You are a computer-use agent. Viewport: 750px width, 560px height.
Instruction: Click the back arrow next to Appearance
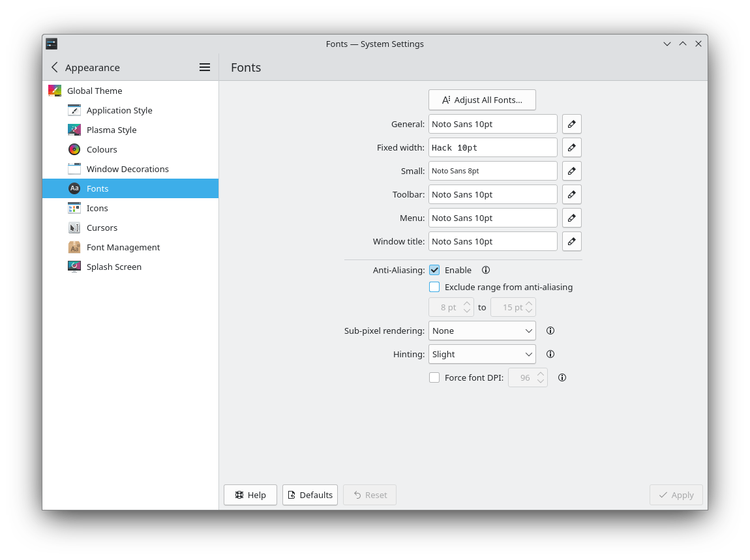click(x=55, y=67)
